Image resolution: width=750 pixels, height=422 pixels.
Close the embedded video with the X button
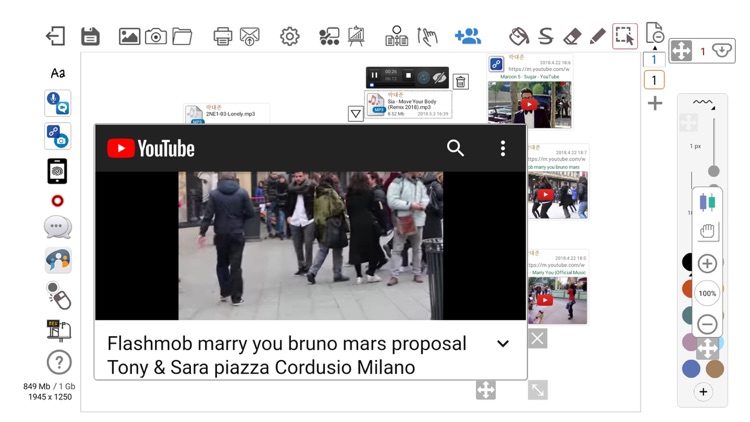pyautogui.click(x=538, y=339)
